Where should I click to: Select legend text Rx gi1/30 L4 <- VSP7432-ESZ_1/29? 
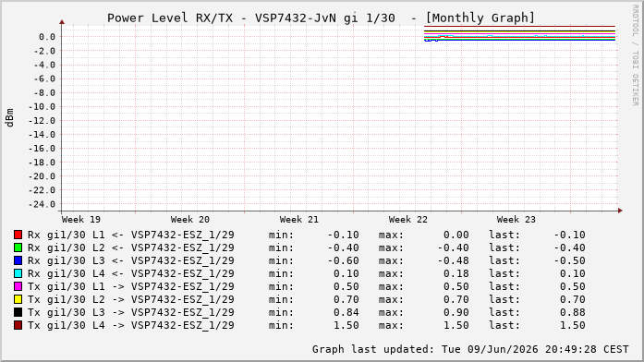tap(131, 273)
